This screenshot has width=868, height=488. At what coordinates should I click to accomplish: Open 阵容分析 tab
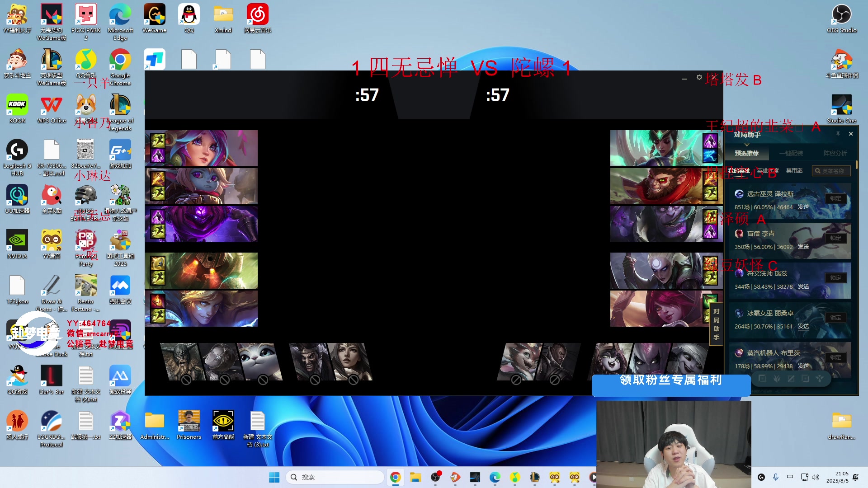(x=835, y=153)
